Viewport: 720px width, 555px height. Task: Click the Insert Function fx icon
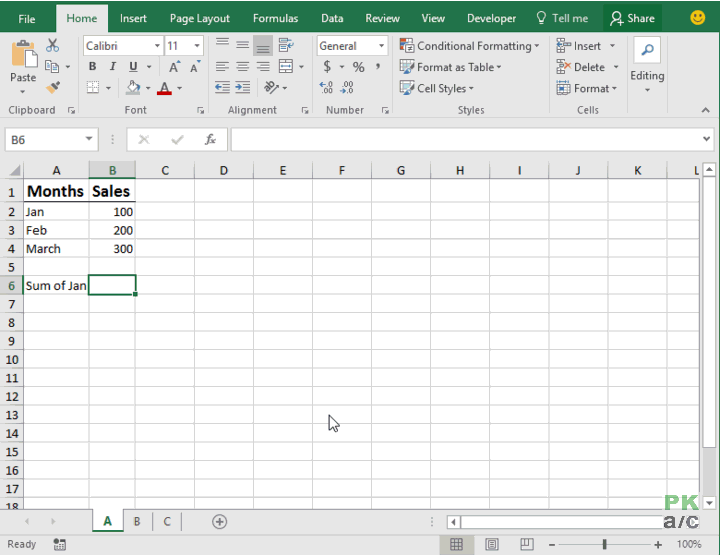point(210,140)
